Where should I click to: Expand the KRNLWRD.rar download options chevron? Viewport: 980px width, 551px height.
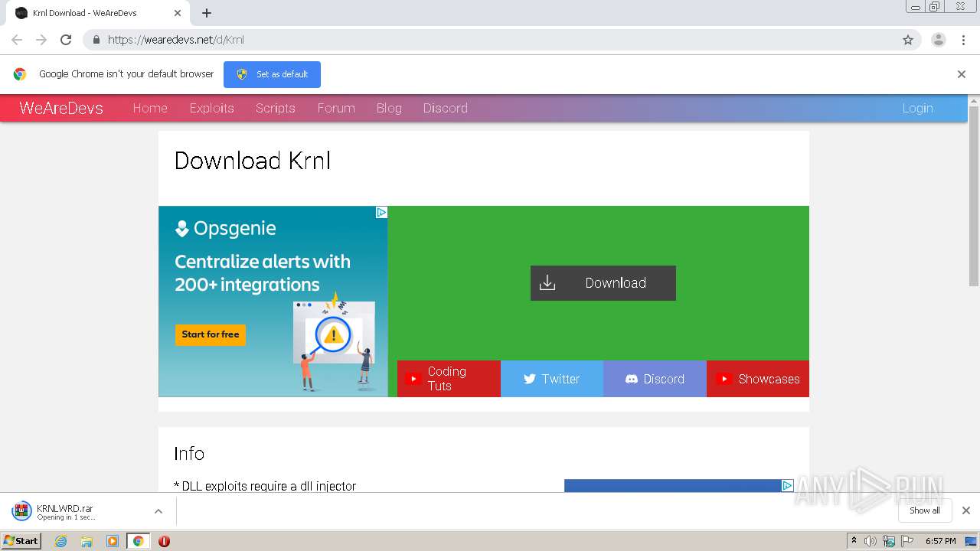pos(158,511)
